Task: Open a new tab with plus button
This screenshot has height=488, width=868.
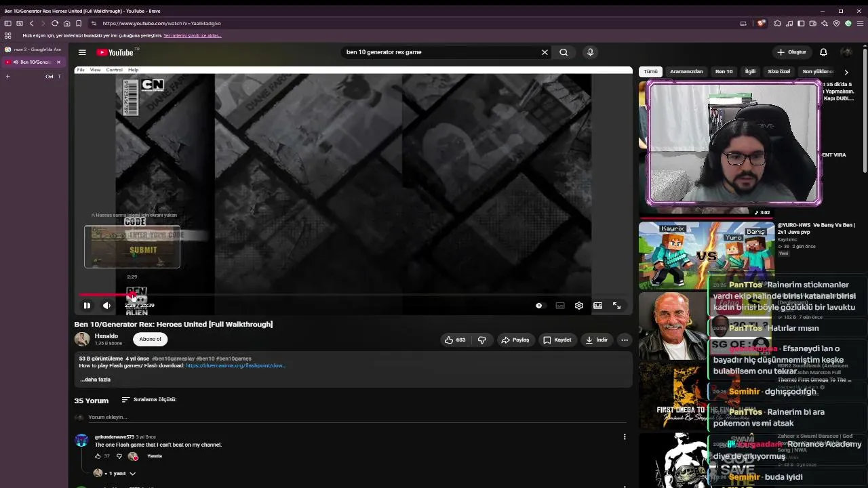Action: pyautogui.click(x=7, y=76)
